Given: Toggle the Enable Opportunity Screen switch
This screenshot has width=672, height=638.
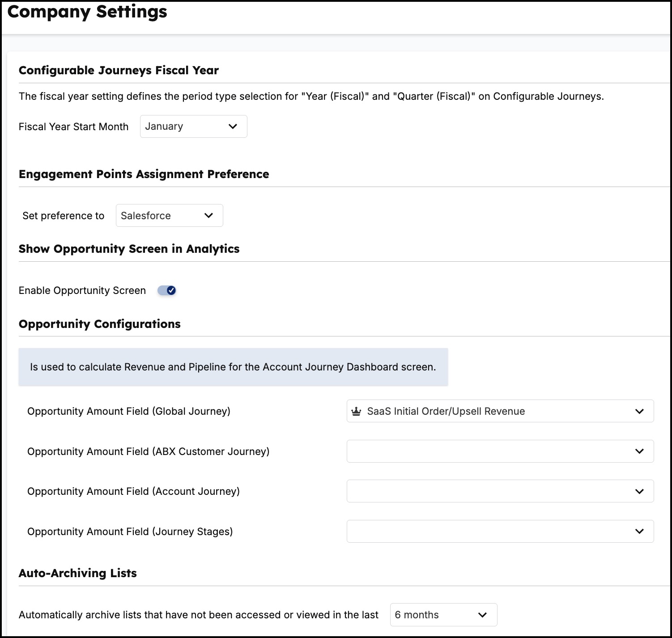Looking at the screenshot, I should pyautogui.click(x=167, y=290).
